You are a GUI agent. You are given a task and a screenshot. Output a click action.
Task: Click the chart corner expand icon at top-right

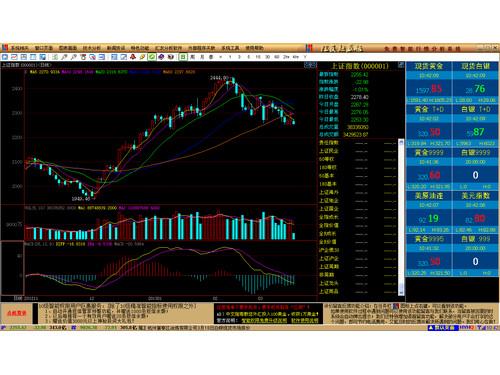[310, 65]
